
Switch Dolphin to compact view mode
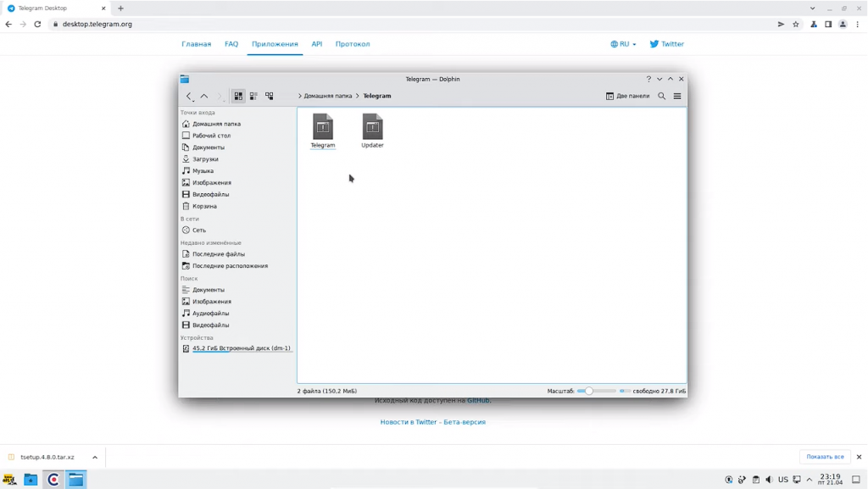tap(253, 97)
